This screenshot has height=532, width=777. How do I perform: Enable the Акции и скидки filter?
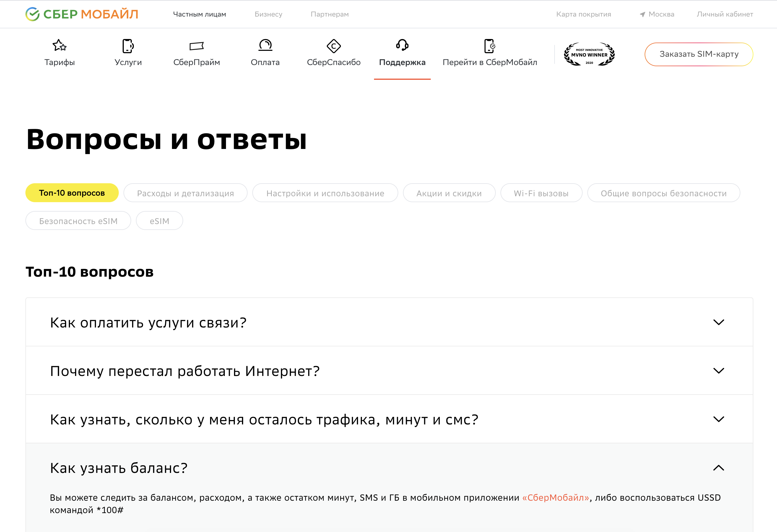[x=449, y=193]
